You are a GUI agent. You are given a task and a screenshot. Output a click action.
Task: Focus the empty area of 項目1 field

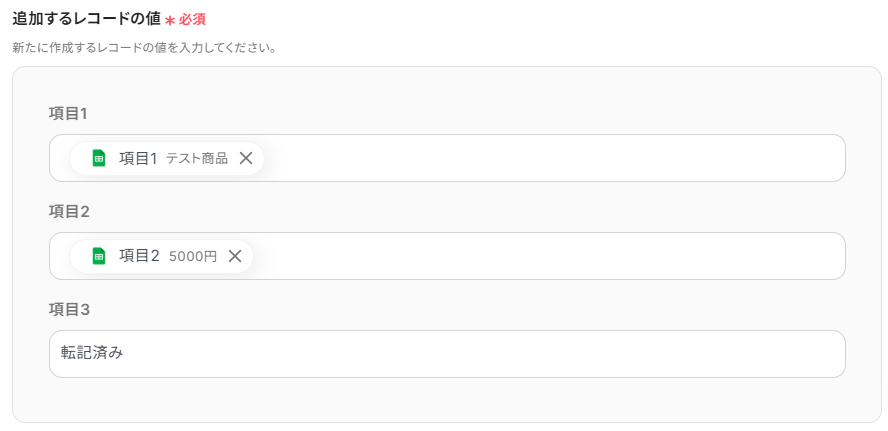550,158
